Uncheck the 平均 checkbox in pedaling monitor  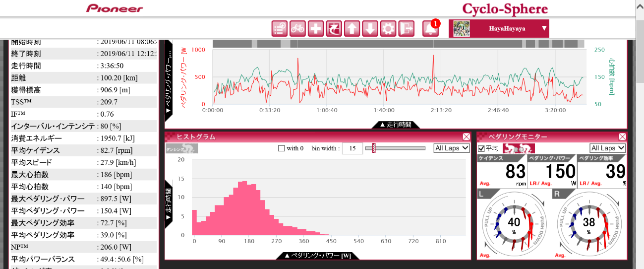(481, 148)
